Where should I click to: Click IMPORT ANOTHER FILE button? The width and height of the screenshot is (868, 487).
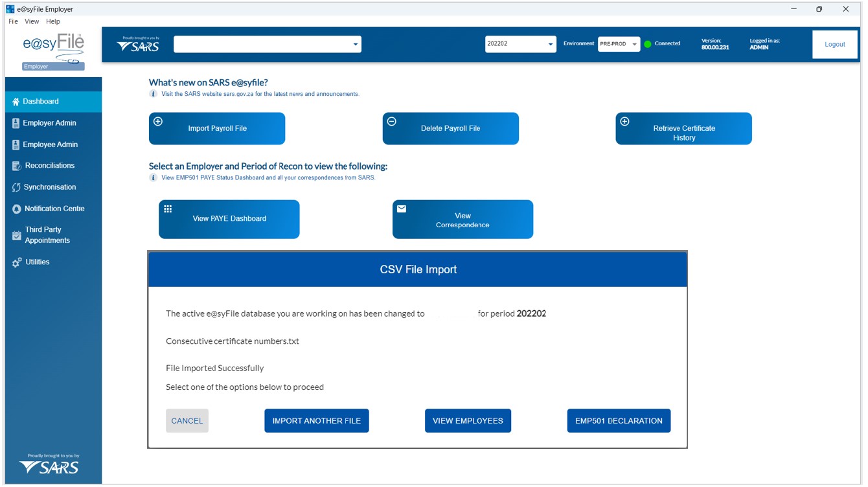317,421
